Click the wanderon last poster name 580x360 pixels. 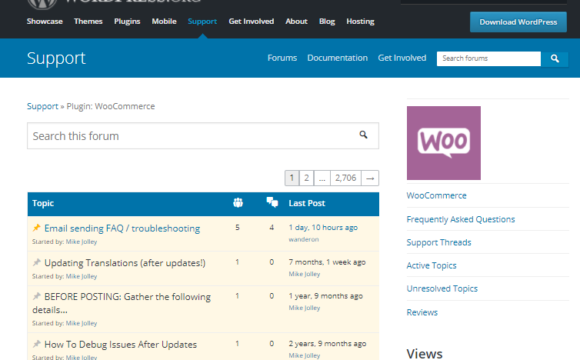pyautogui.click(x=303, y=239)
